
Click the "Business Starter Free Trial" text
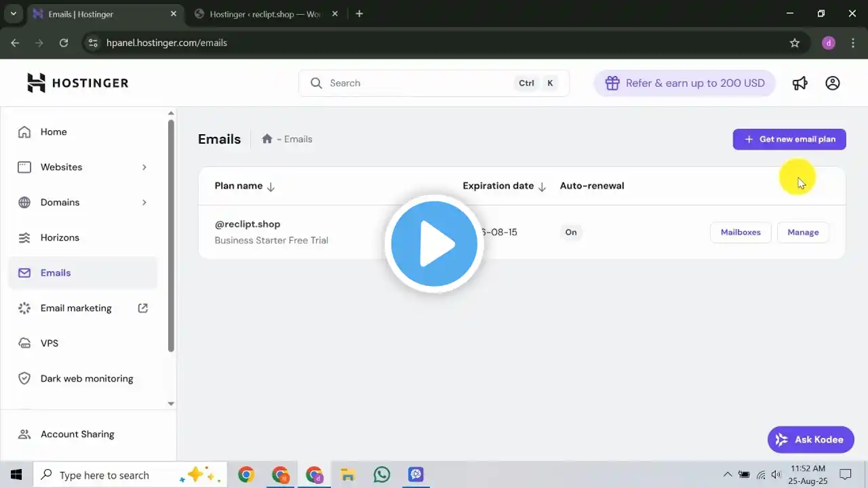(271, 241)
